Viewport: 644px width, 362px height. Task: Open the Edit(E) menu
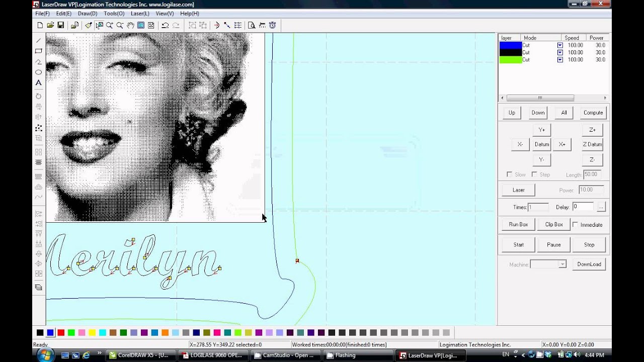point(63,14)
